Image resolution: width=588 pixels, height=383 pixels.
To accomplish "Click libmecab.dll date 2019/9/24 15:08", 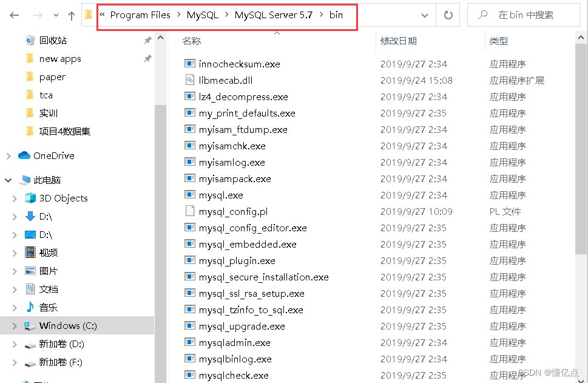I will (x=416, y=80).
